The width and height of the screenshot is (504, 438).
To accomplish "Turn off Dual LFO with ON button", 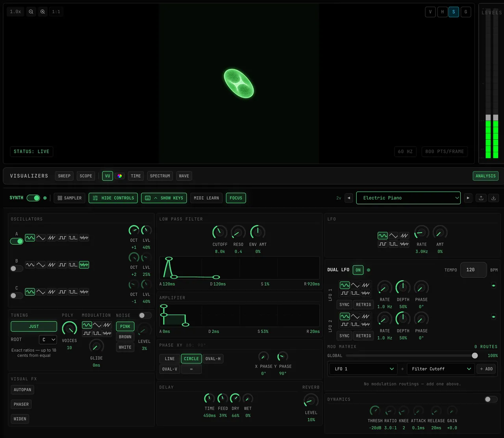I will [x=358, y=270].
